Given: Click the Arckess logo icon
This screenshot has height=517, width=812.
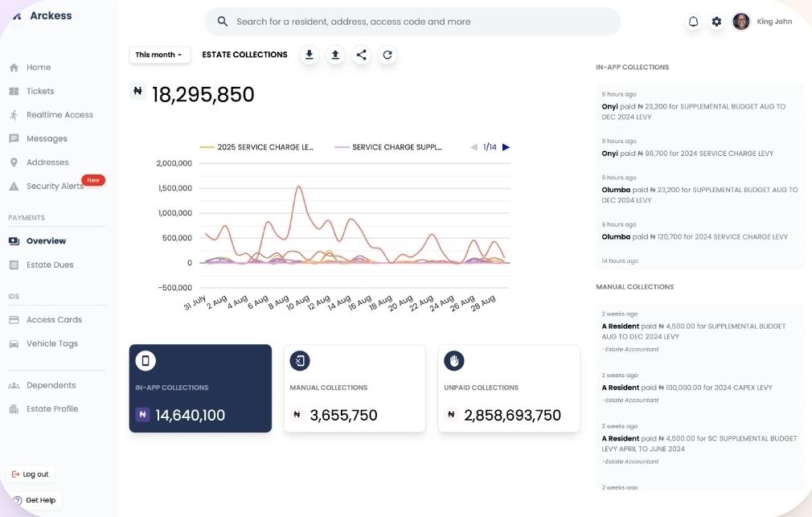Looking at the screenshot, I should tap(17, 16).
